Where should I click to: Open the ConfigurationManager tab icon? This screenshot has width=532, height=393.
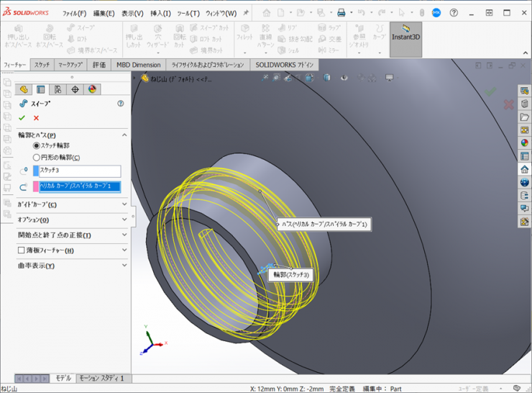coord(58,89)
